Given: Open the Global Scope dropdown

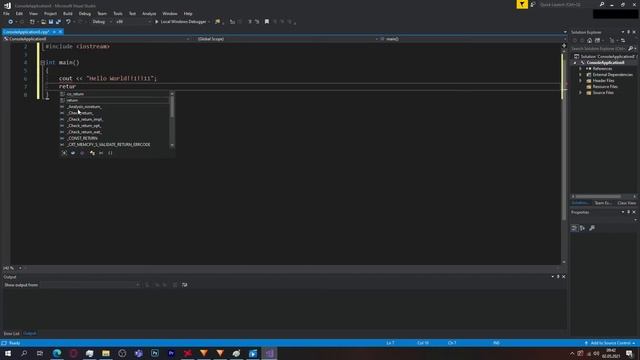Looking at the screenshot, I should tap(287, 39).
